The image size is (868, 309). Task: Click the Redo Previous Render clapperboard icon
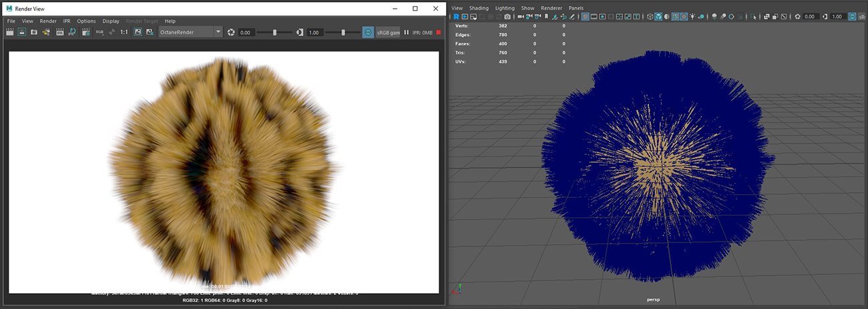[10, 32]
